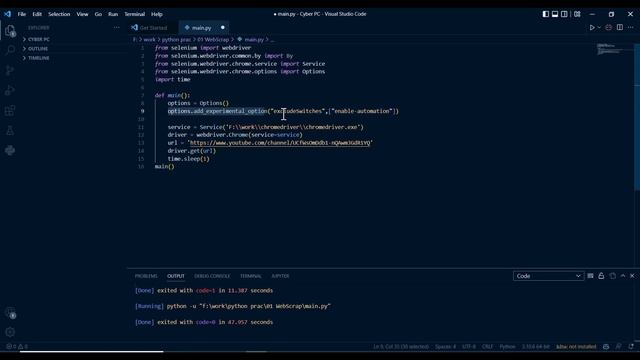Image resolution: width=640 pixels, height=360 pixels.
Task: Click the unsaved dot on the main.py tab
Action: click(222, 27)
